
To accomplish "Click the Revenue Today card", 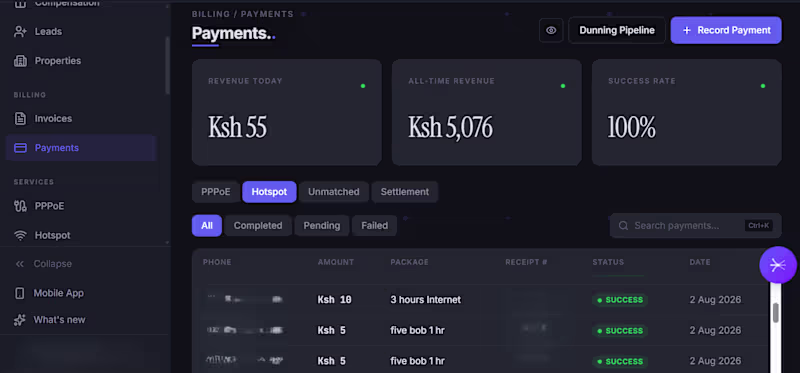I will (x=287, y=112).
